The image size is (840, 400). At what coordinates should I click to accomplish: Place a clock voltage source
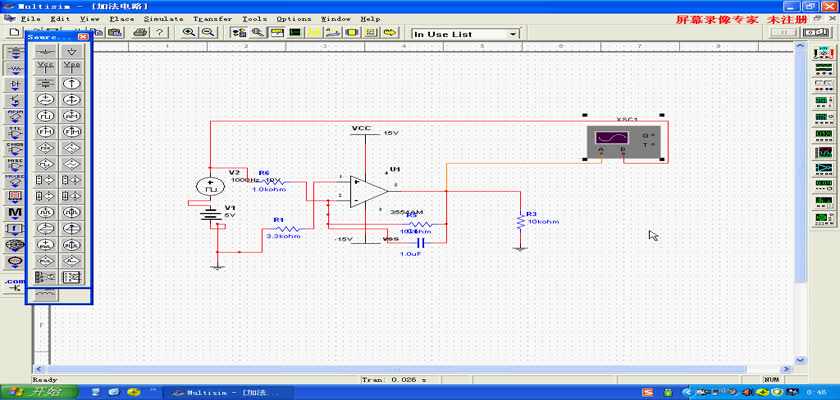tap(46, 116)
